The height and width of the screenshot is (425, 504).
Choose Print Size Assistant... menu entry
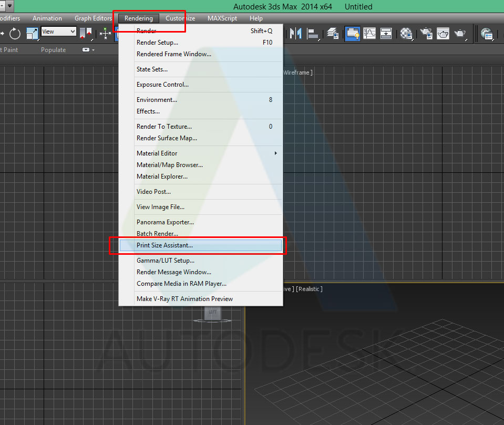tap(201, 245)
